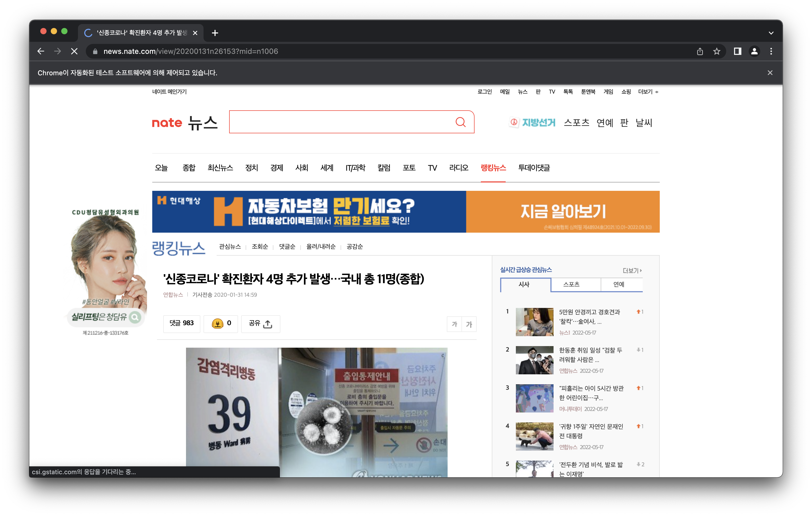Select the 투데이댓글 menu item
Viewport: 812px width, 516px height.
click(534, 168)
